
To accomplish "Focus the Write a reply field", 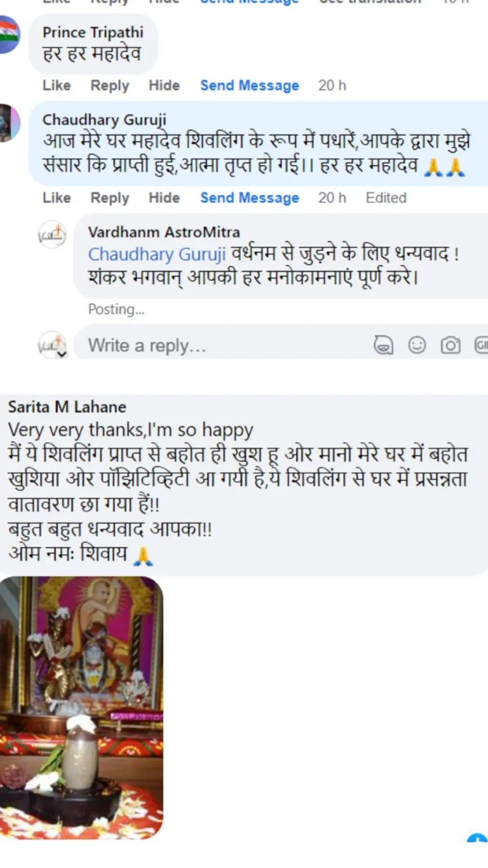I will 222,345.
